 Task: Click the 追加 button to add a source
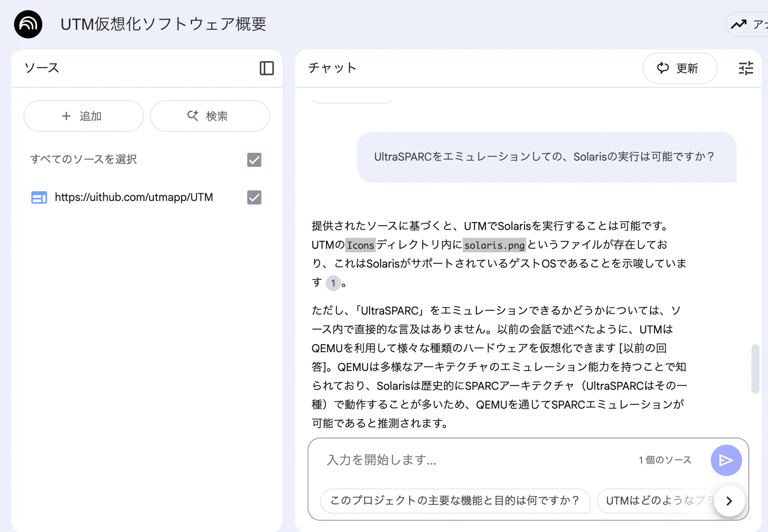(83, 116)
